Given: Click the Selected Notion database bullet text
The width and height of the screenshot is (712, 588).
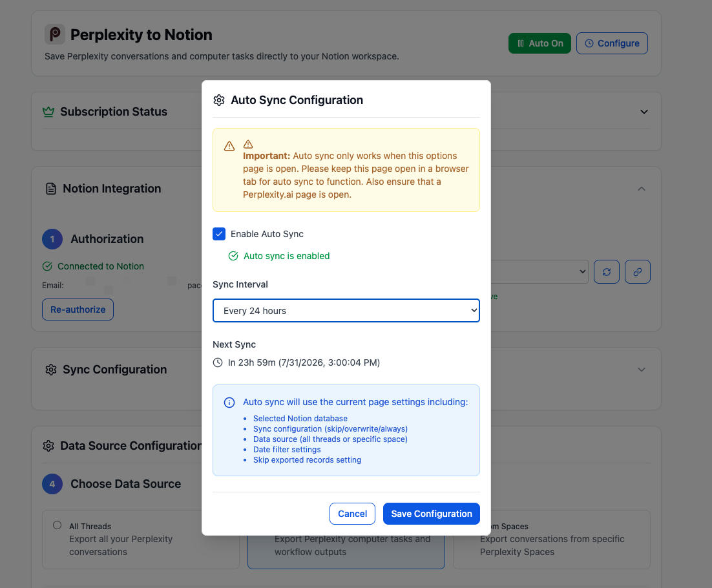Looking at the screenshot, I should pos(300,418).
